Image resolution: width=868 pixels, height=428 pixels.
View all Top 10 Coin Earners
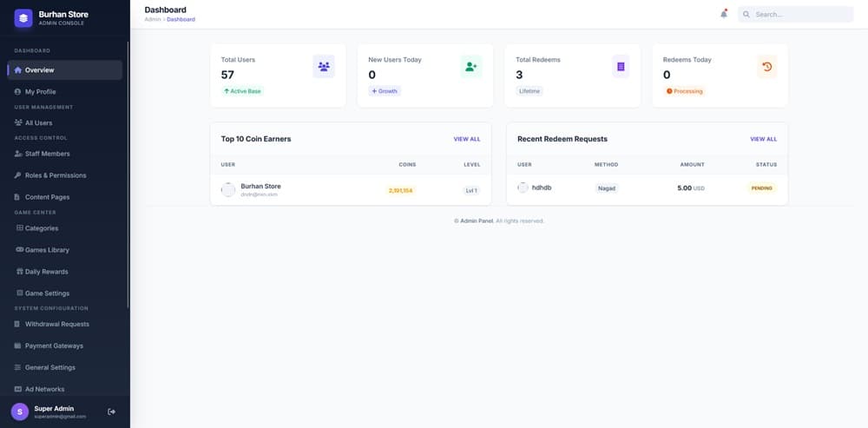(466, 139)
